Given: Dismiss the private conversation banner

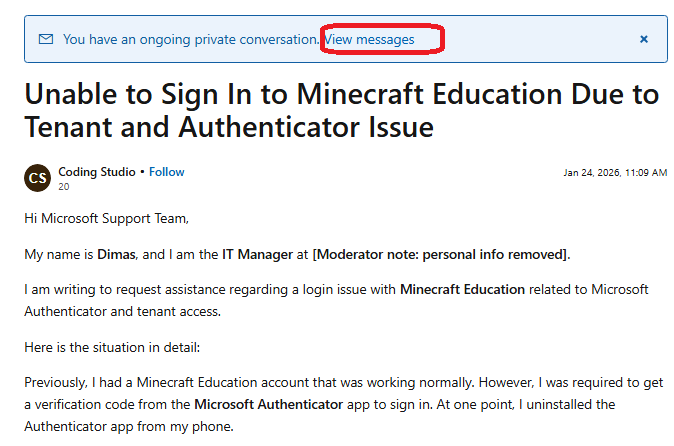Looking at the screenshot, I should pos(643,39).
